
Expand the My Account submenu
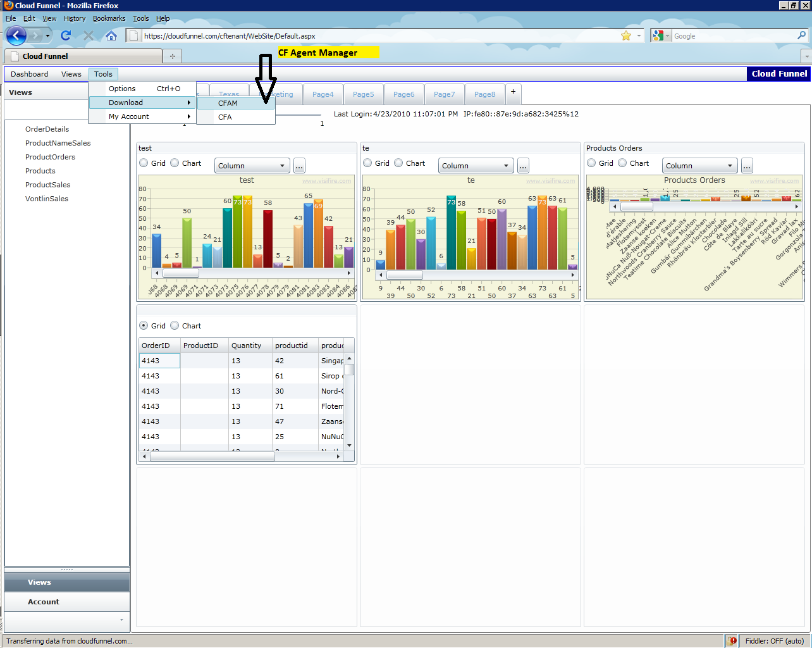tap(142, 116)
